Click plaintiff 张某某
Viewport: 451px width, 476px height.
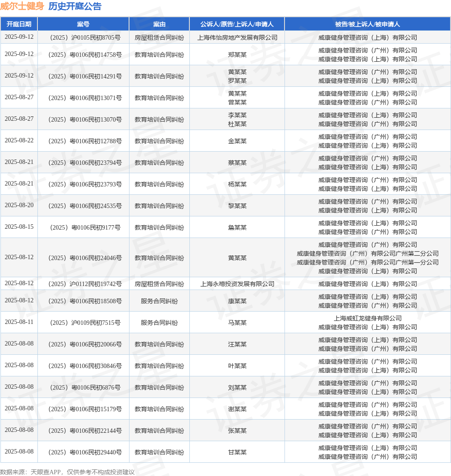pyautogui.click(x=237, y=430)
